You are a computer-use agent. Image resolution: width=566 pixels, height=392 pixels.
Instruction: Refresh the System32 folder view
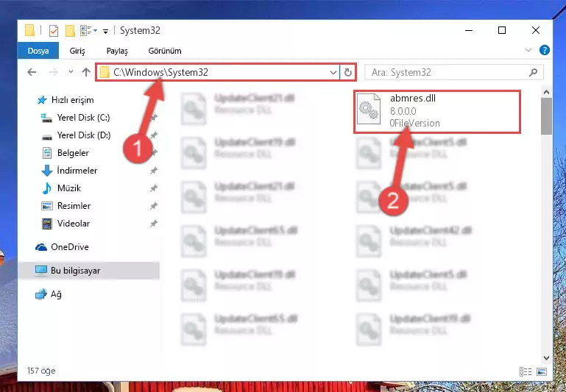click(347, 73)
